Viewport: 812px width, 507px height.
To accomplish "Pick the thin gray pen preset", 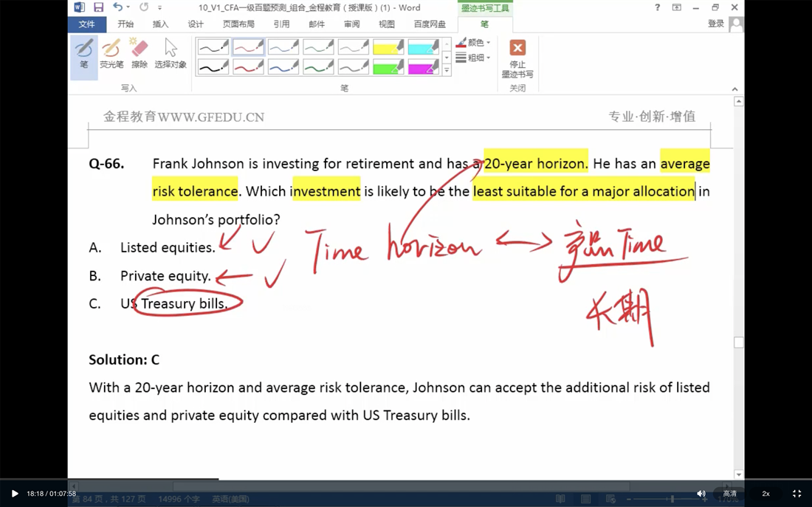I will (354, 46).
